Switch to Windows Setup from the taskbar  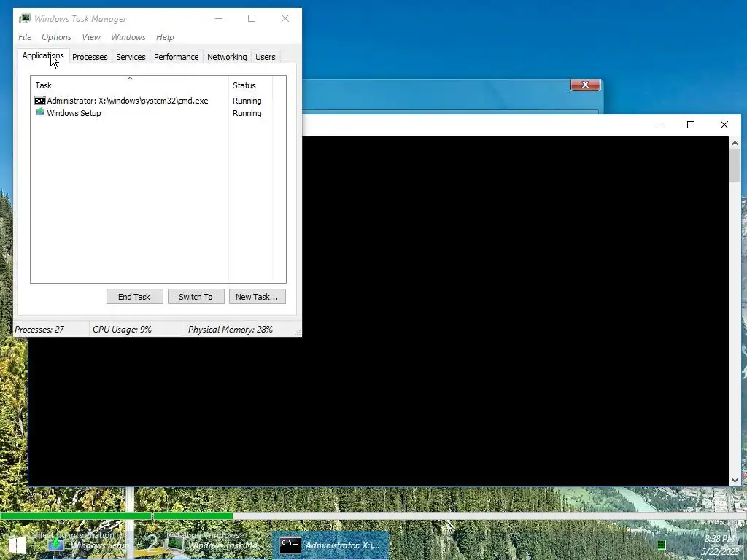point(89,545)
